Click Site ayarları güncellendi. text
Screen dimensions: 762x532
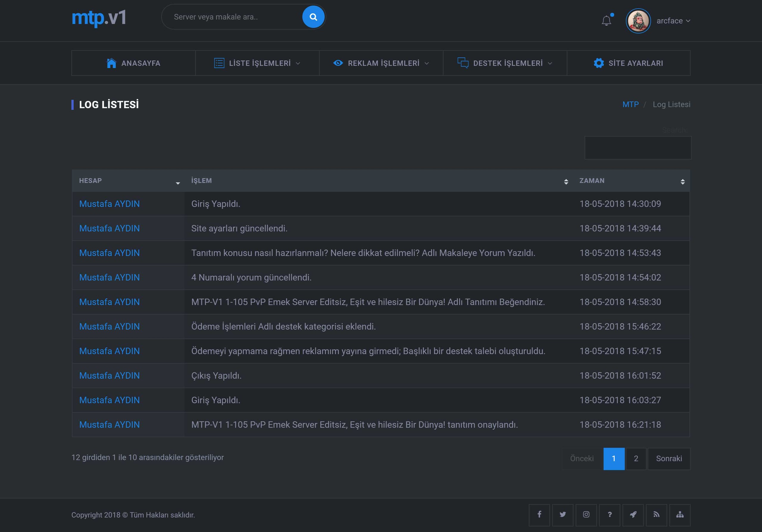239,228
